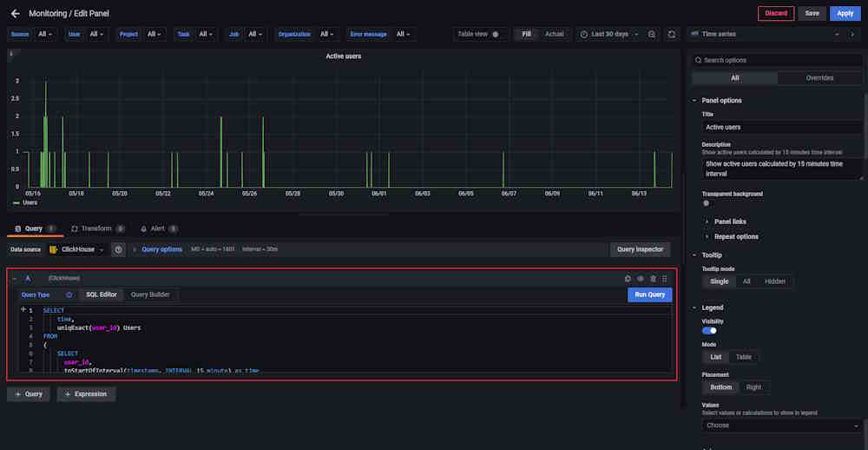The width and height of the screenshot is (868, 450).
Task: Switch to the Transform tab
Action: [x=95, y=228]
